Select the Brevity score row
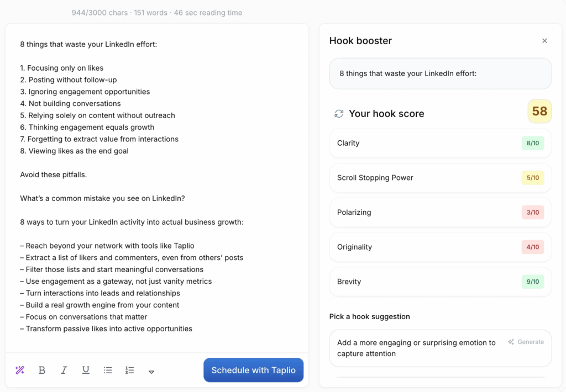Viewport: 566px width, 392px height. (x=440, y=282)
